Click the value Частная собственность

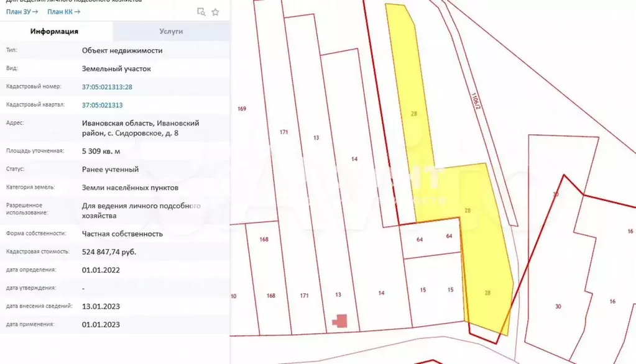tap(122, 234)
